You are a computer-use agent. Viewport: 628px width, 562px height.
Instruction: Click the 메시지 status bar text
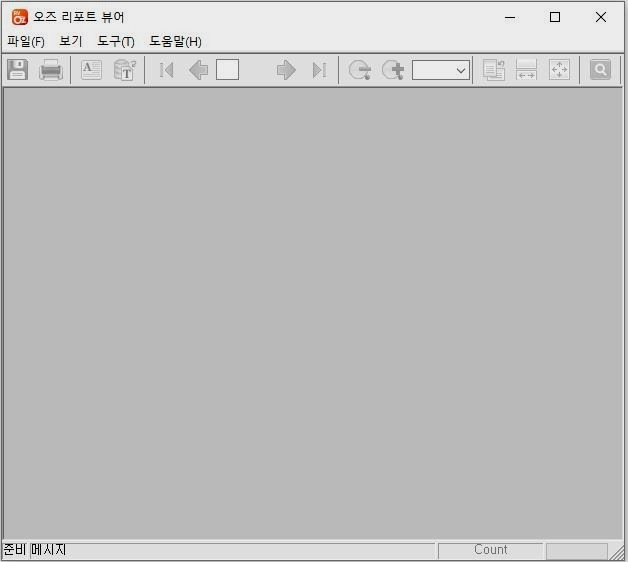[x=48, y=549]
